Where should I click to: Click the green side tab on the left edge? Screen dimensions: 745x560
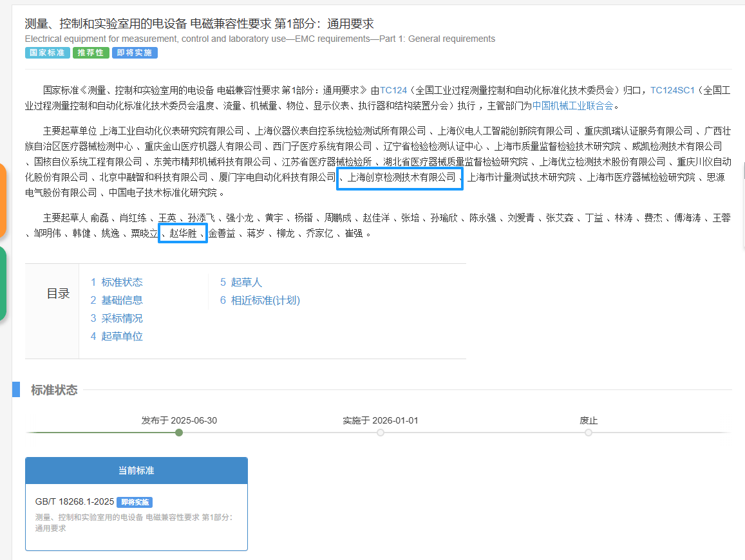point(3,283)
